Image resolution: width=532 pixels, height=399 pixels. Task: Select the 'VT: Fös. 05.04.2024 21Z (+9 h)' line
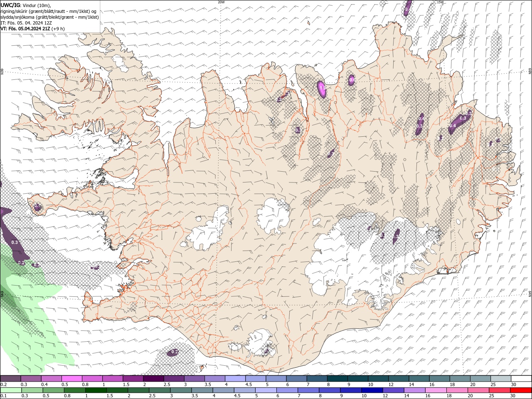point(32,29)
